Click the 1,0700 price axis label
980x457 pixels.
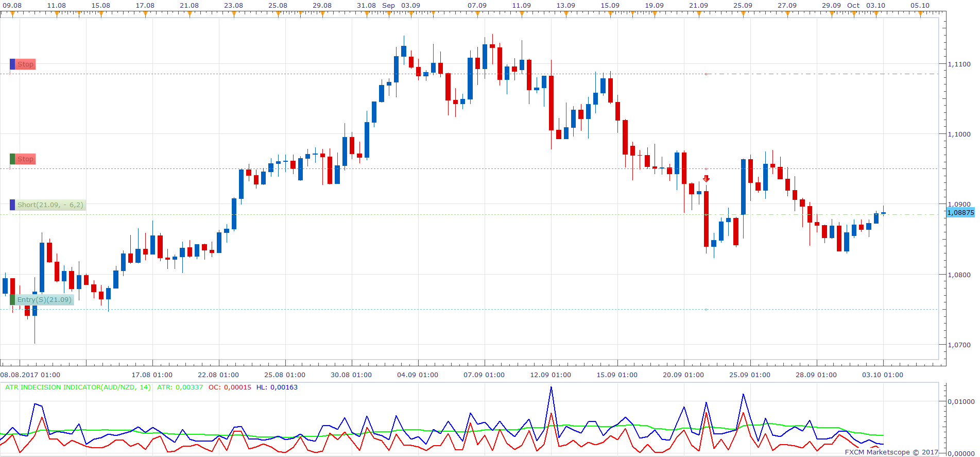[959, 345]
